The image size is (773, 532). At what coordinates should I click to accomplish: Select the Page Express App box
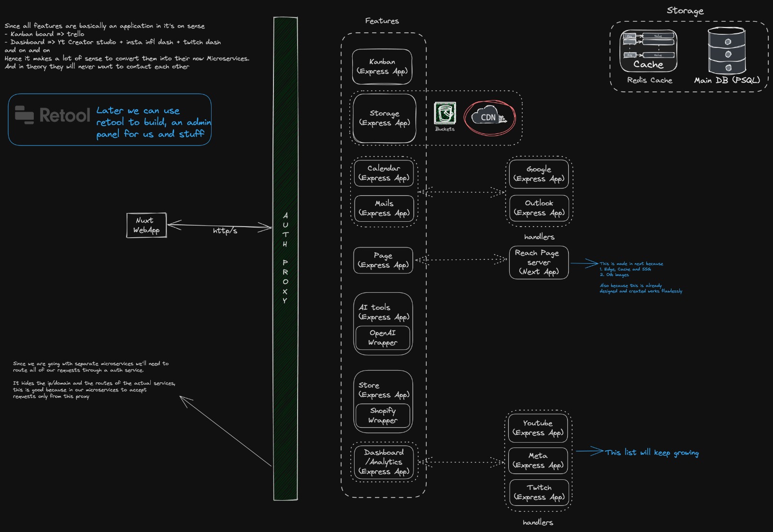(383, 260)
